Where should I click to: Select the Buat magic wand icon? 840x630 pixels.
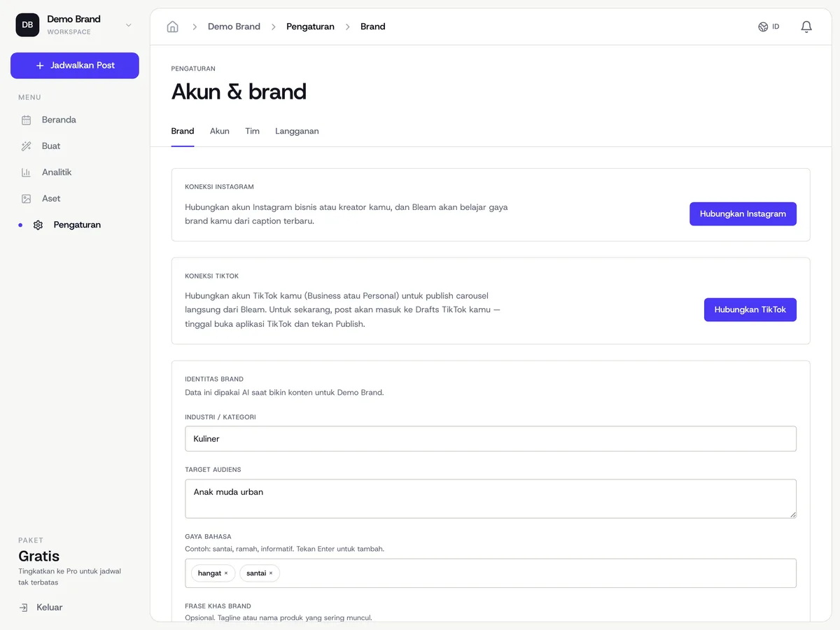[x=26, y=146]
